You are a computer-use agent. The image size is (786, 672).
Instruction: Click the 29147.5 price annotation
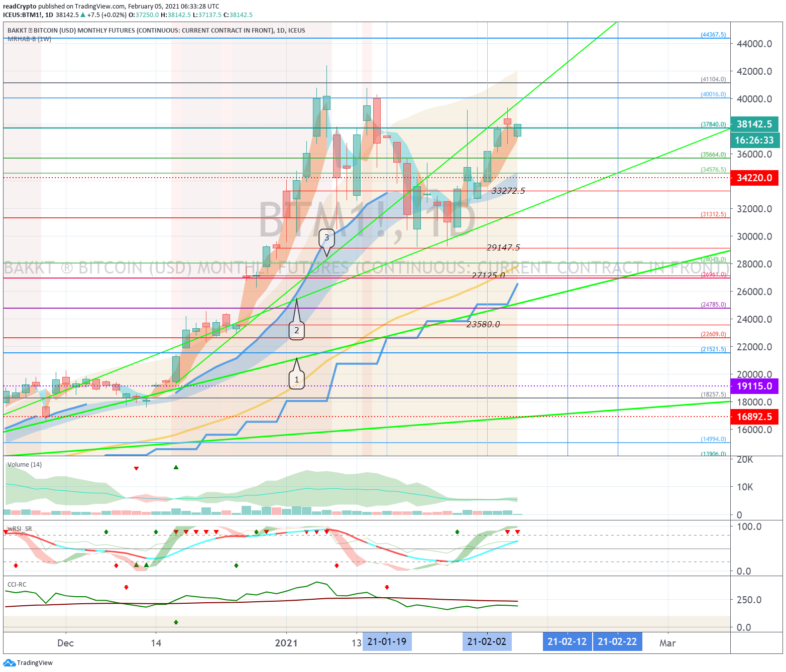click(x=503, y=247)
